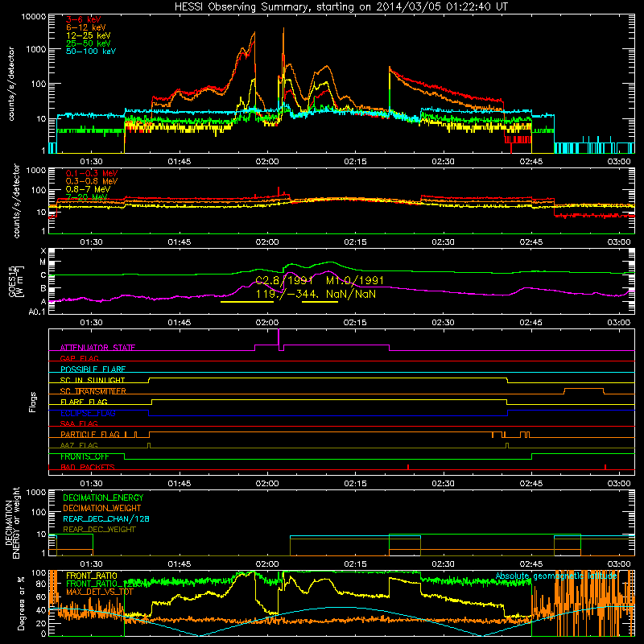The height and width of the screenshot is (644, 644).
Task: Click the DECIMATION_ENERGY legend label
Action: tap(103, 497)
